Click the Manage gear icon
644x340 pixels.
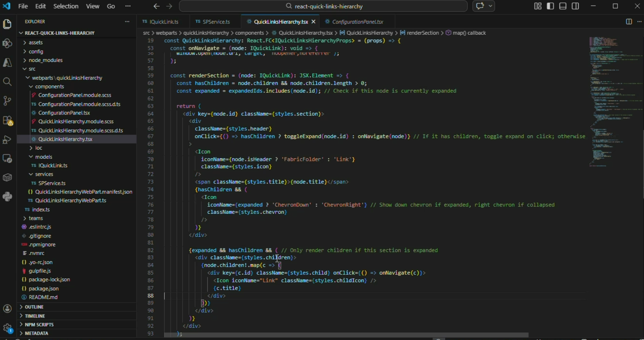click(7, 328)
